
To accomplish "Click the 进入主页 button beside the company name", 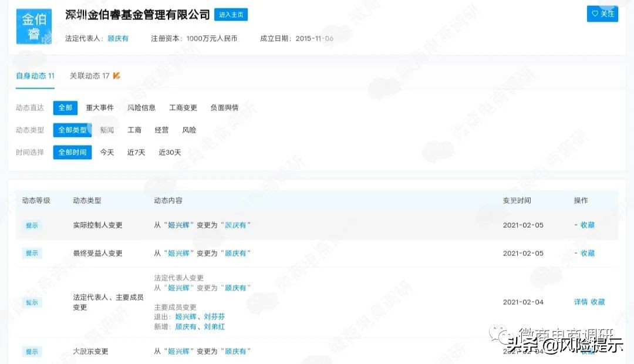I will 231,15.
